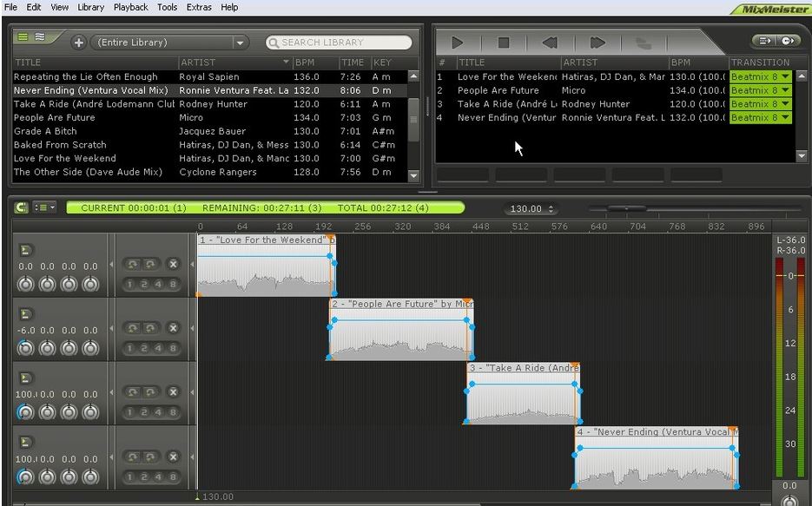The image size is (812, 506).
Task: Switch the library to waveform view icon
Action: 39,36
